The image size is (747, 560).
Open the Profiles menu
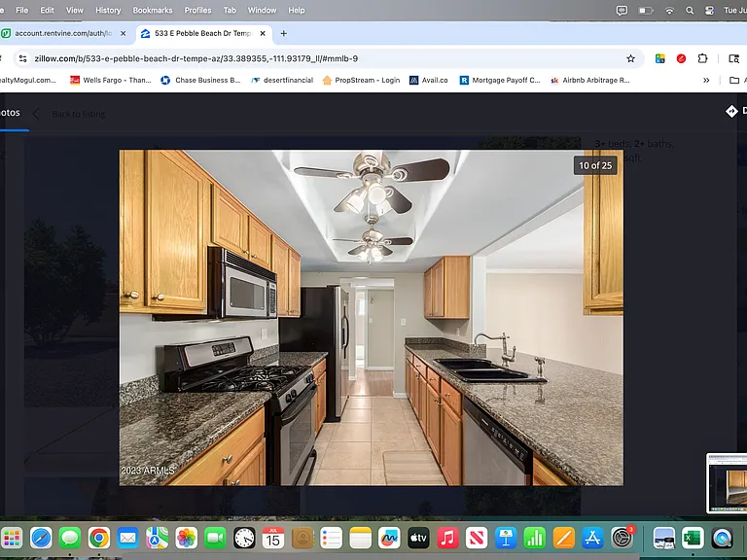pos(197,10)
